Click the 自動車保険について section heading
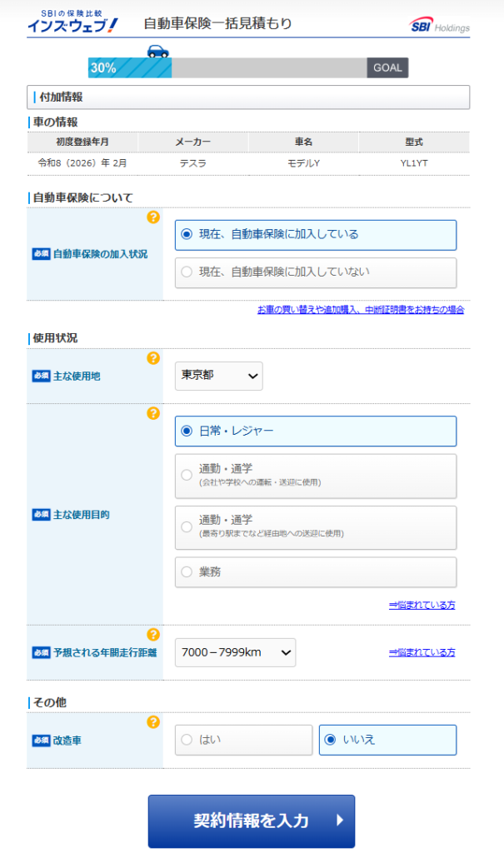504x853 pixels. click(x=82, y=198)
